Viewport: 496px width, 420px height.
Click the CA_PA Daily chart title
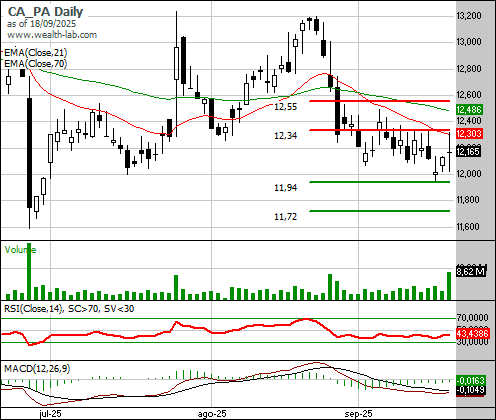pos(45,12)
